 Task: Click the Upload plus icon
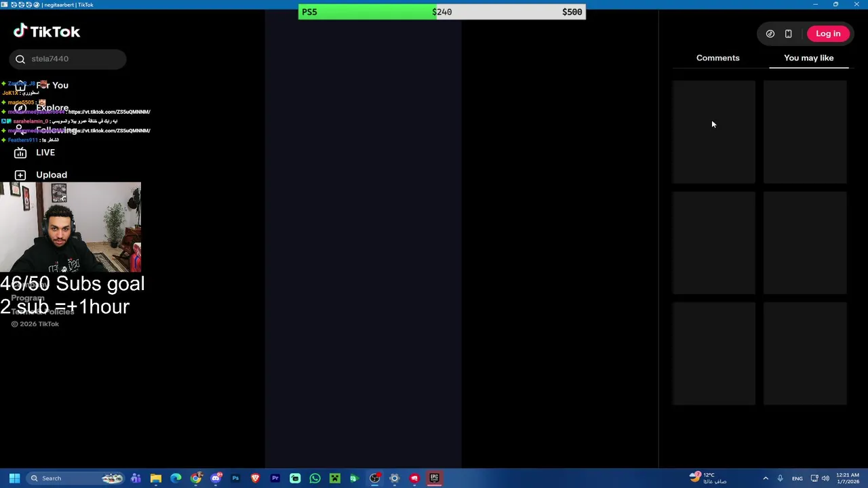pos(20,175)
